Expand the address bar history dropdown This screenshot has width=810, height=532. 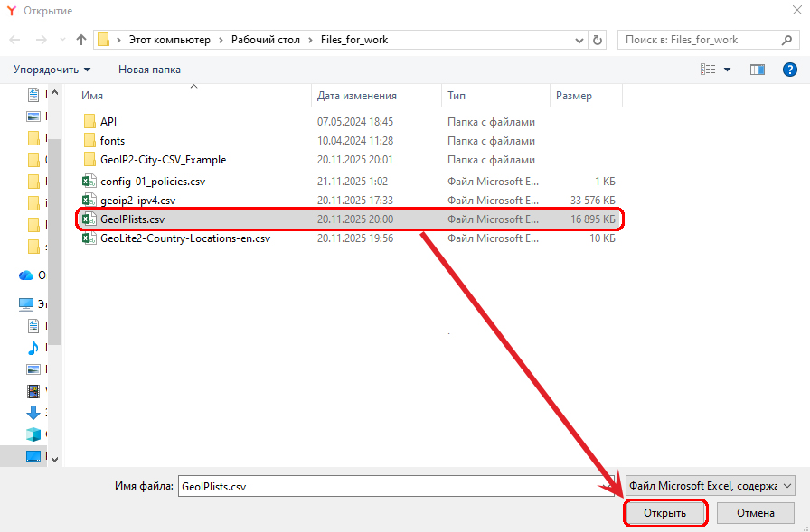click(579, 41)
